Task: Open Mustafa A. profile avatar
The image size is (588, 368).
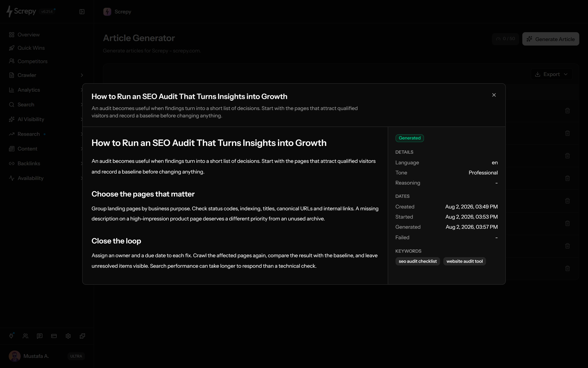Action: [x=15, y=356]
